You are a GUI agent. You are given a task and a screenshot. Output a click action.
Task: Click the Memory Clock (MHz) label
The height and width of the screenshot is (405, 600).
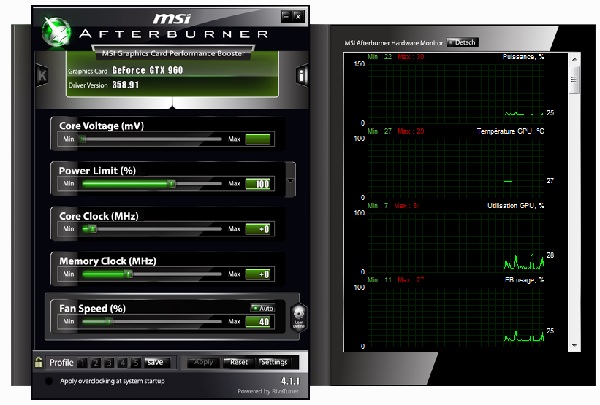tap(108, 261)
